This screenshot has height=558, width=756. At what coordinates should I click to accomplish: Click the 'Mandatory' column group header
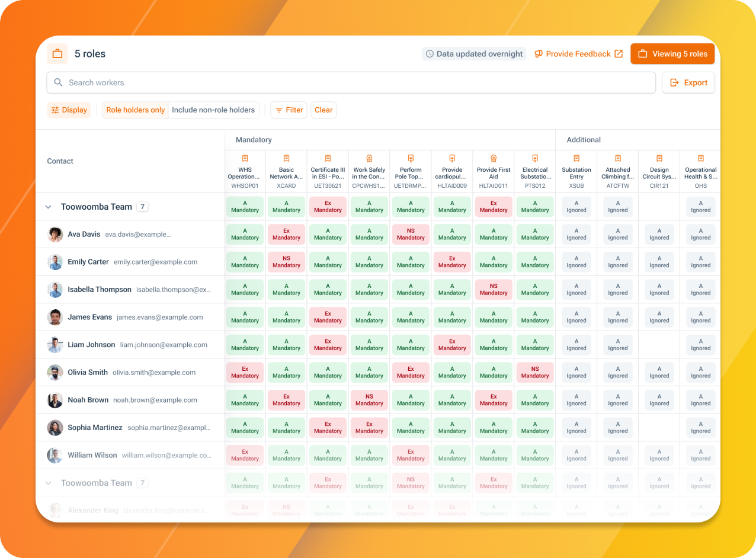pyautogui.click(x=254, y=140)
